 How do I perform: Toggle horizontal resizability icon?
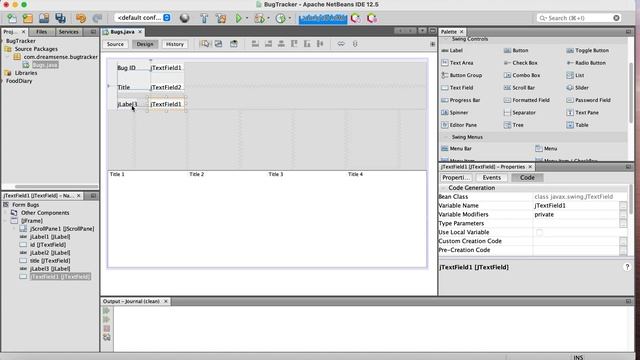(341, 44)
